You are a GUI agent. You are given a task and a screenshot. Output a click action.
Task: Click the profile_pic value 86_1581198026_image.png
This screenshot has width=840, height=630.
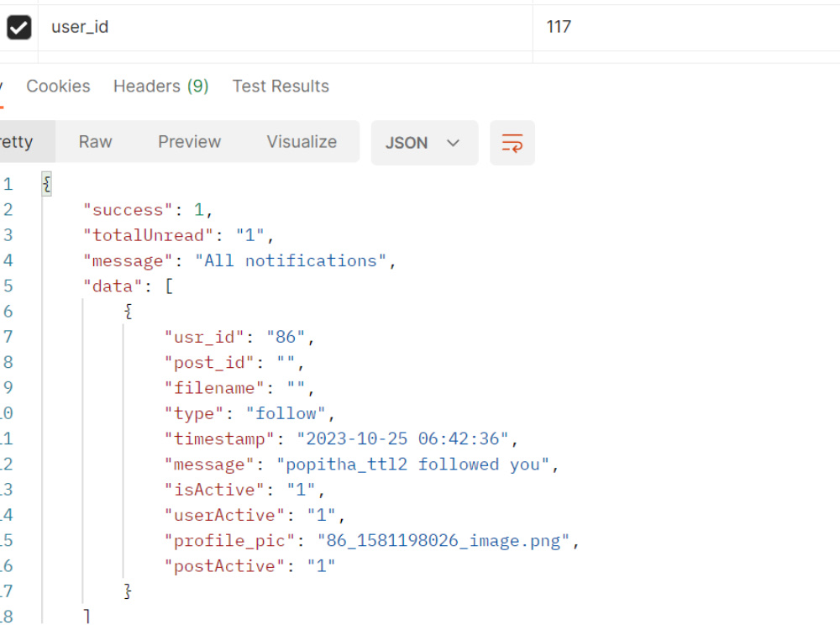[x=444, y=540]
